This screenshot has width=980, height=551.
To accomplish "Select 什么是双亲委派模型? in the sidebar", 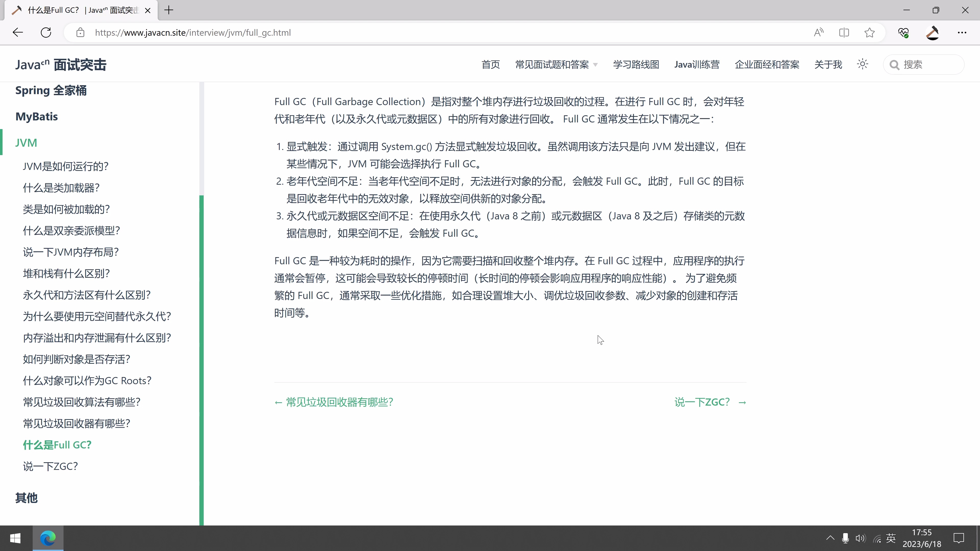I will (71, 230).
